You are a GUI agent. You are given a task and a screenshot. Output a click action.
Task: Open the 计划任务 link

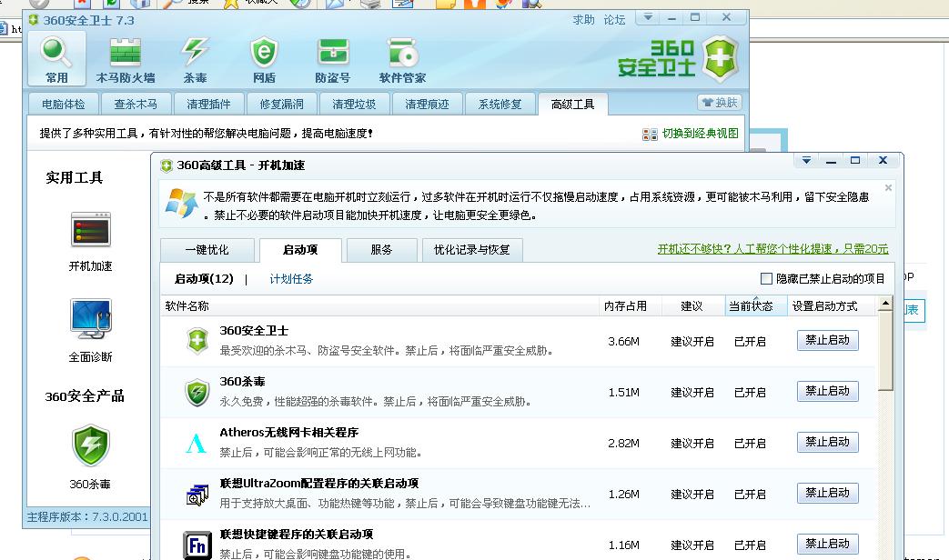pyautogui.click(x=291, y=279)
